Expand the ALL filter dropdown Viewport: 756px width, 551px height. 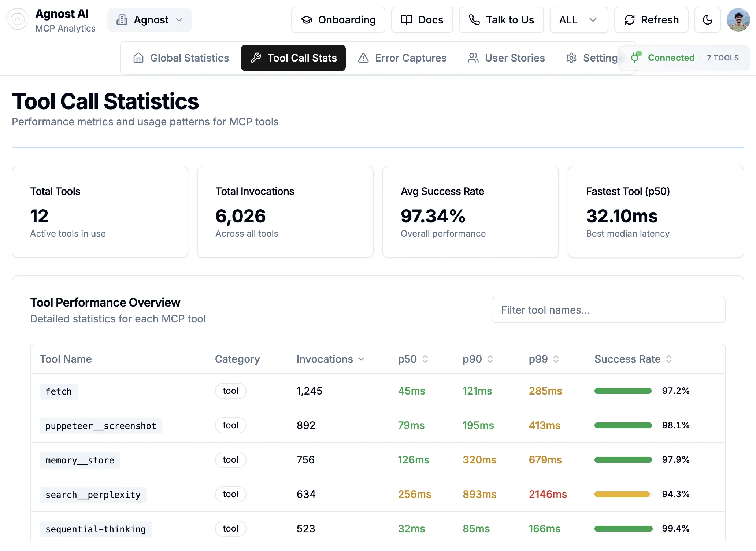578,20
